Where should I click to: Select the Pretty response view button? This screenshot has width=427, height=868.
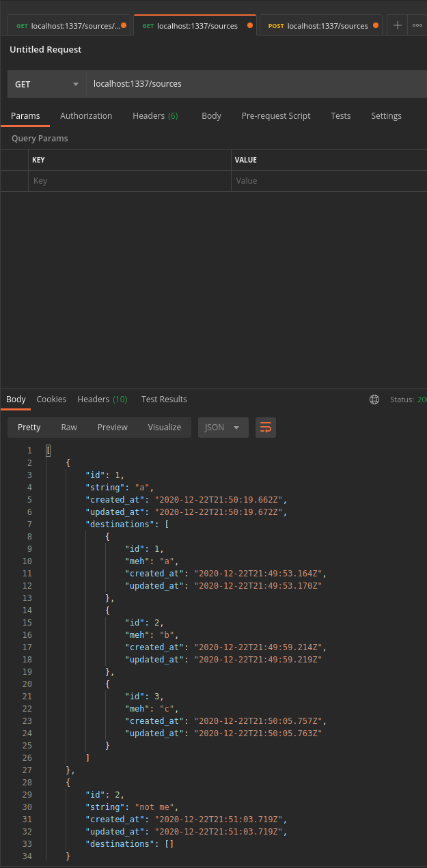click(29, 427)
